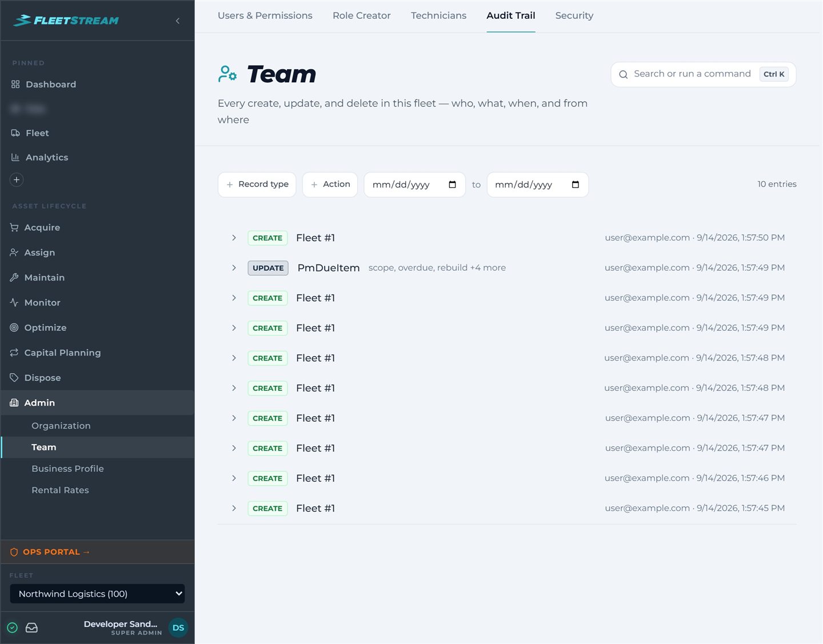Viewport: 823px width, 644px height.
Task: Click the Search or run a command field
Action: click(x=704, y=74)
